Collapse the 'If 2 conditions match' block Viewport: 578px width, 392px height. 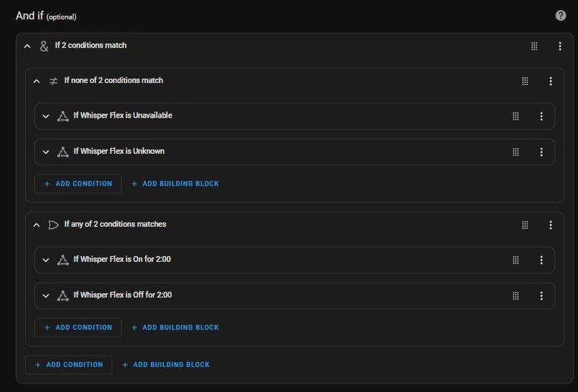[x=27, y=45]
